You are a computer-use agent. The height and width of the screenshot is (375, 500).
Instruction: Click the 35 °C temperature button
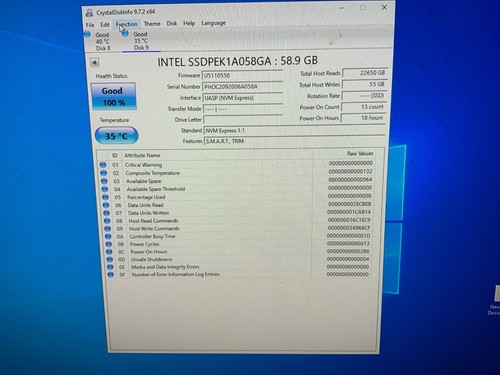coord(117,136)
